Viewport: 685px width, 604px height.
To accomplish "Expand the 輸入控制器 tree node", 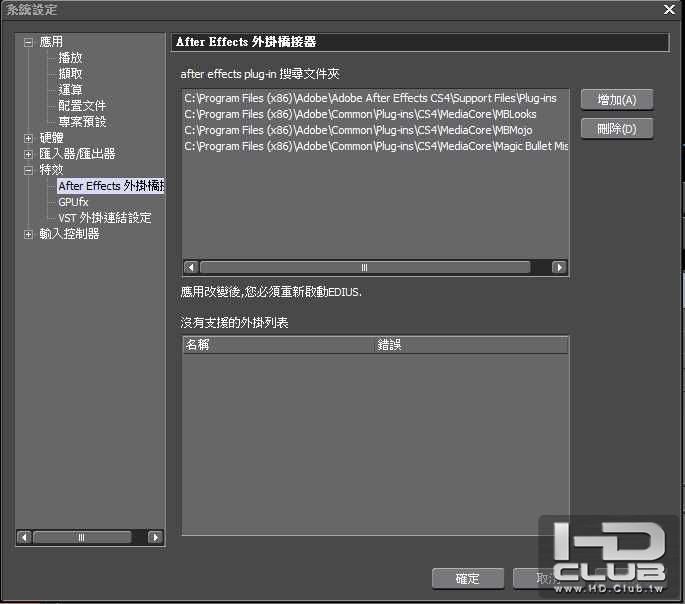I will coord(28,235).
